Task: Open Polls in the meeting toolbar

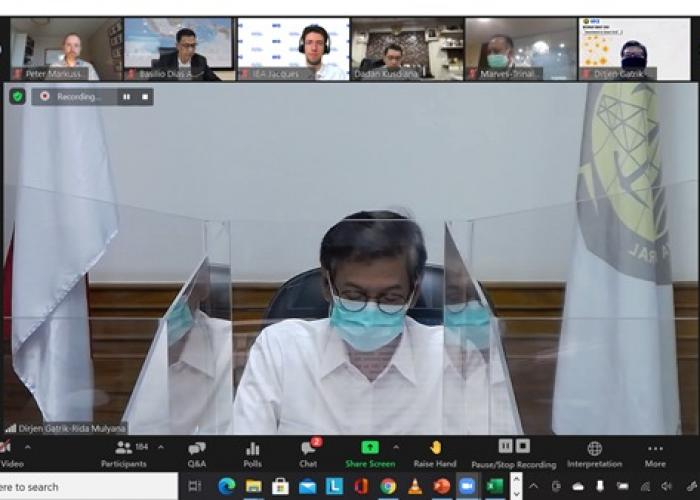Action: [x=252, y=452]
